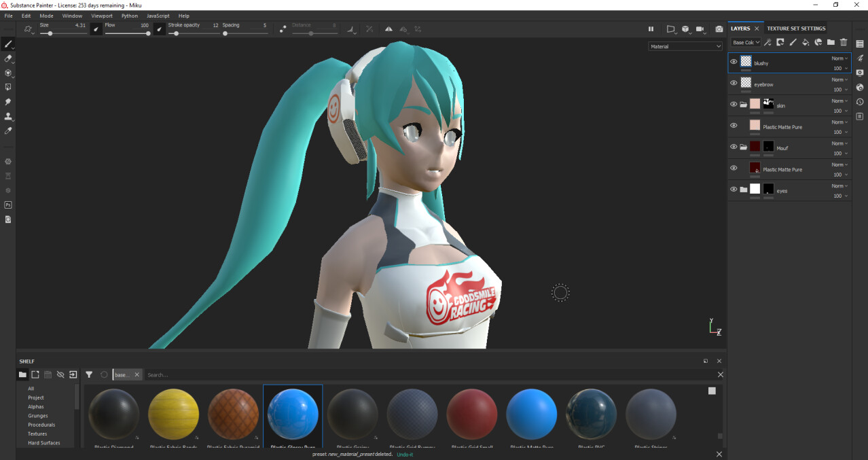Hide the skin folder

pyautogui.click(x=734, y=105)
